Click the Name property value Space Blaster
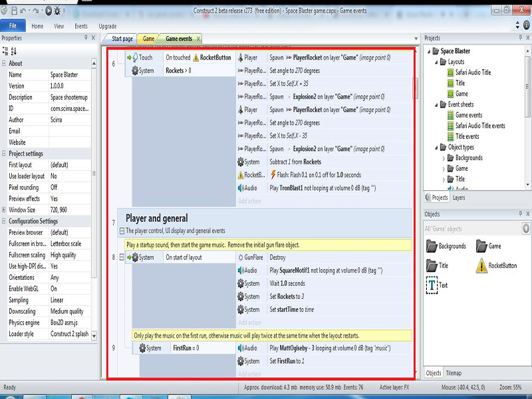The height and width of the screenshot is (399, 532). (x=70, y=74)
